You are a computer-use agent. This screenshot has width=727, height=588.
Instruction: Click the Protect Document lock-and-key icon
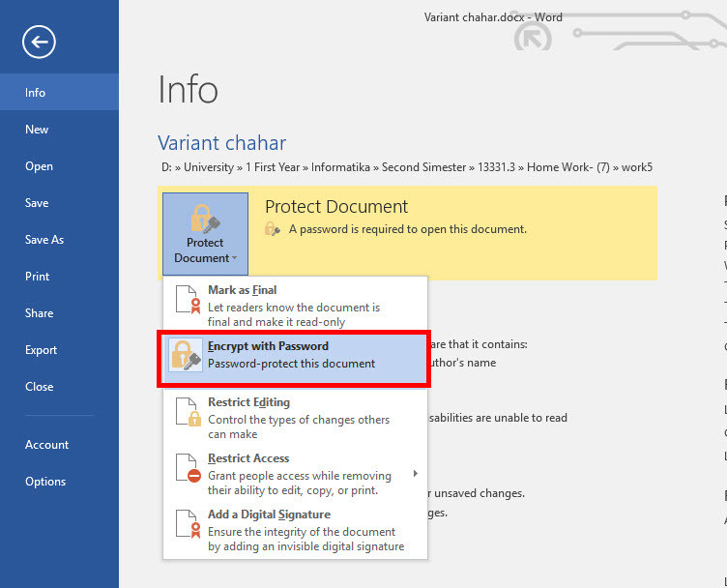click(x=205, y=219)
